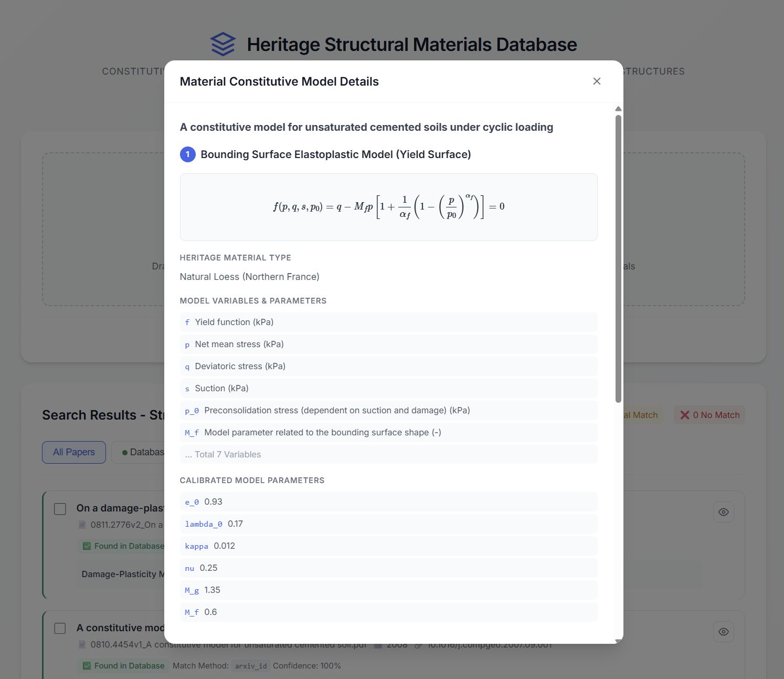Click the file icon by 0810.4454v1

(82, 644)
